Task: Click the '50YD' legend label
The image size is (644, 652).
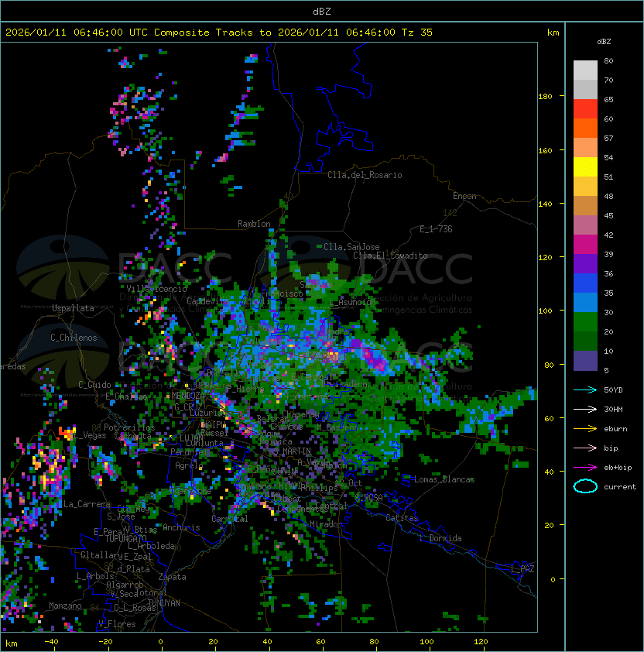Action: 613,390
